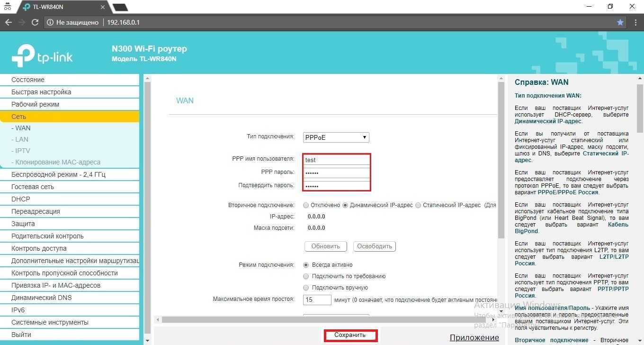Open Переадресация menu item

pyautogui.click(x=70, y=211)
